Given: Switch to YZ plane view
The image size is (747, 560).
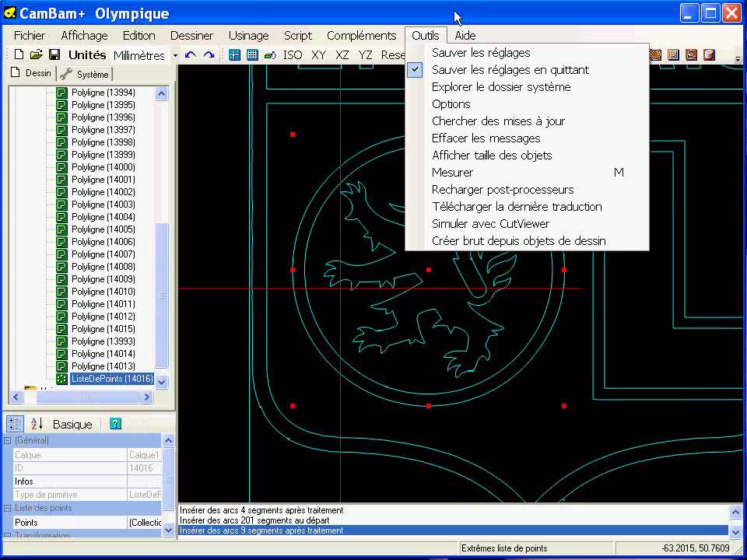Looking at the screenshot, I should point(365,55).
